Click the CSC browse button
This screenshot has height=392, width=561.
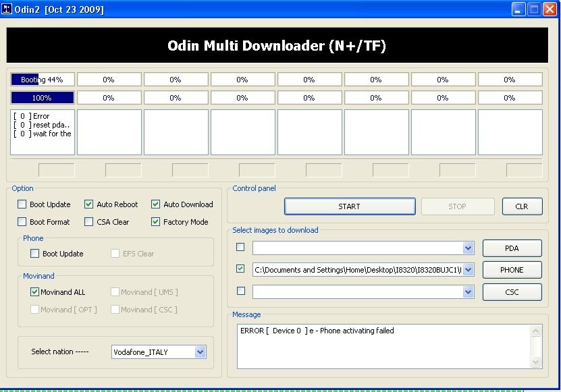point(512,292)
